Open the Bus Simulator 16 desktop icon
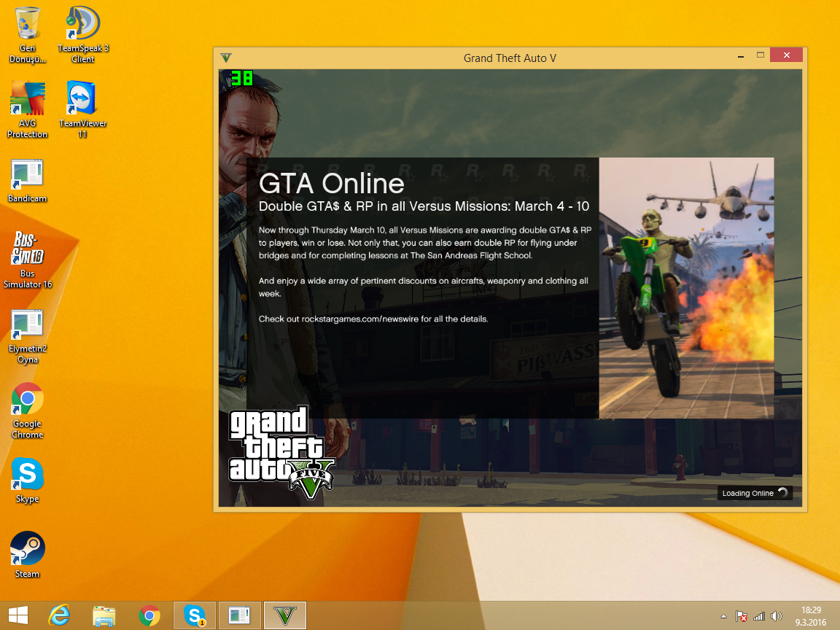 27,249
